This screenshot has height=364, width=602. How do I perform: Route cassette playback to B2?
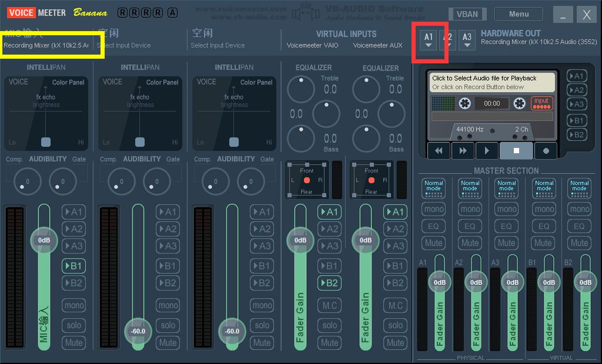click(x=577, y=134)
